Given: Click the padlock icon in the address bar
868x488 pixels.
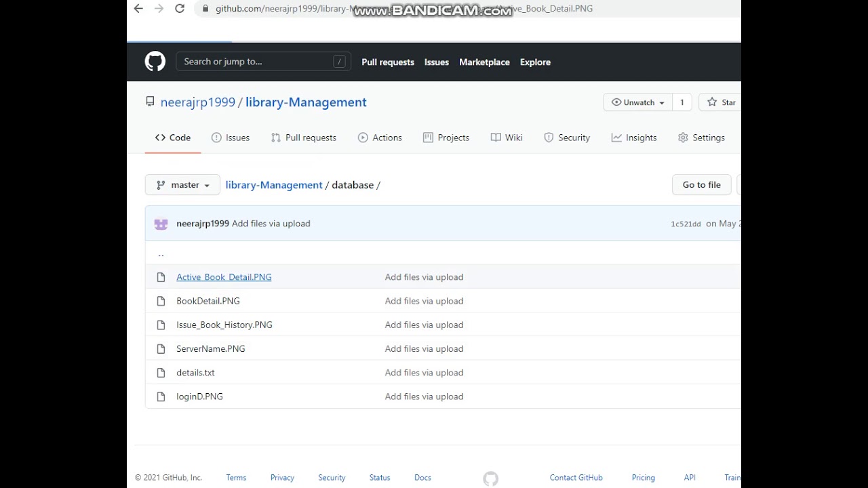Looking at the screenshot, I should (x=205, y=9).
